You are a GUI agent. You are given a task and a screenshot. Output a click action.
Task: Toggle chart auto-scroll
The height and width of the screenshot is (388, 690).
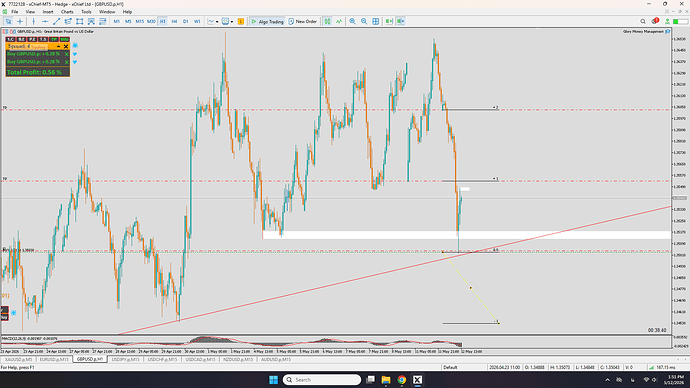[x=389, y=21]
